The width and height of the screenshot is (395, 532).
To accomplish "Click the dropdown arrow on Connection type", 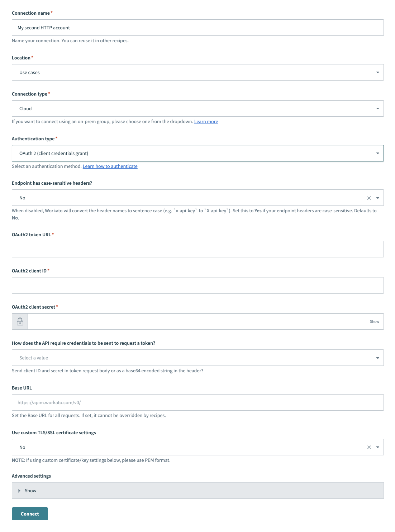I will tap(377, 108).
